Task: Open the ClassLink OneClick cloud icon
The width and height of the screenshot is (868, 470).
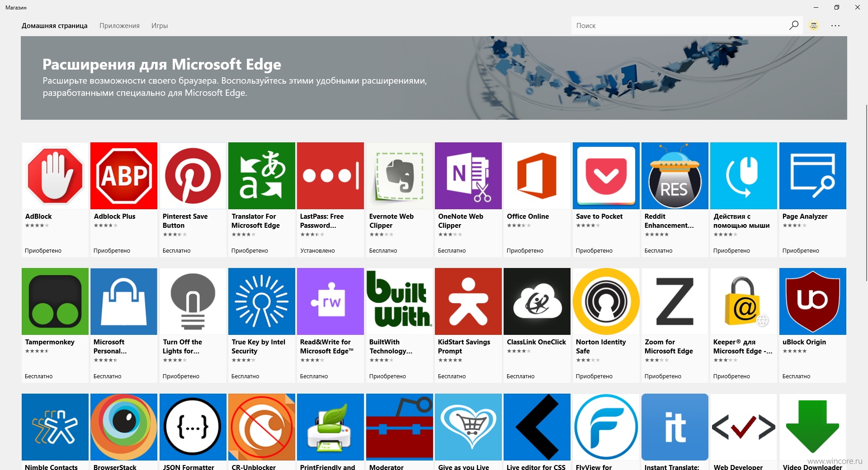Action: (x=537, y=301)
